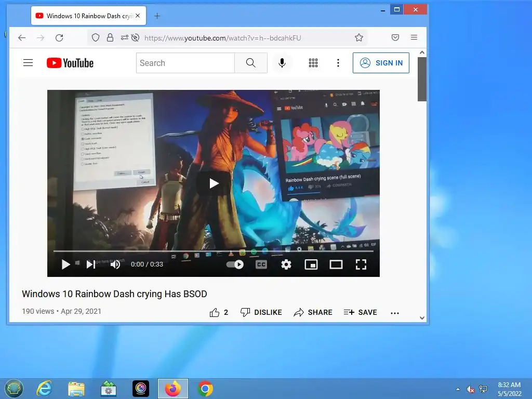Click the forward navigation arrow

(x=41, y=37)
